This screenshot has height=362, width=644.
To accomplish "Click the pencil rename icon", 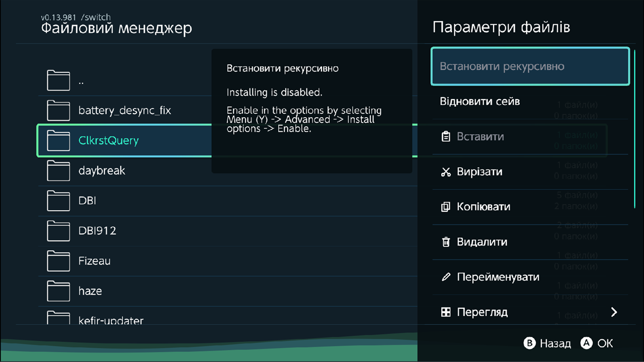I will point(445,277).
